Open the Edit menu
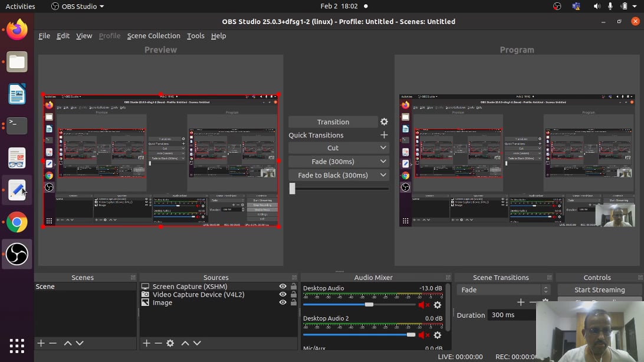 coord(63,36)
